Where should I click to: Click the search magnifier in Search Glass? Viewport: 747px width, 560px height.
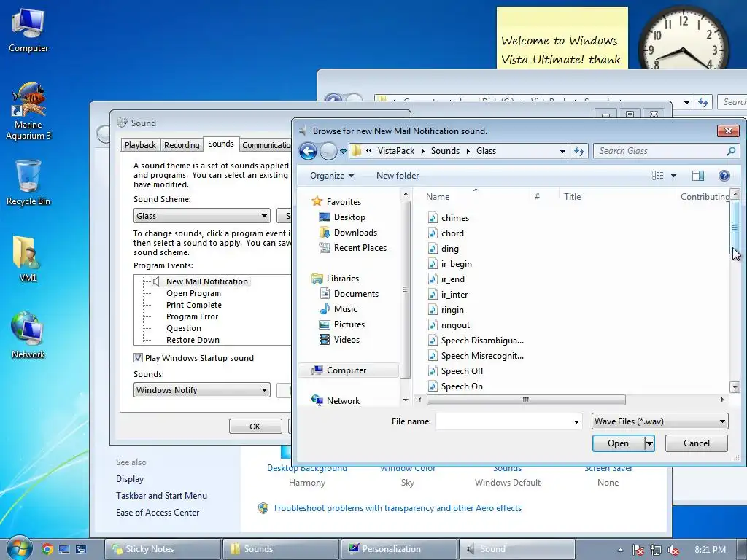click(731, 151)
